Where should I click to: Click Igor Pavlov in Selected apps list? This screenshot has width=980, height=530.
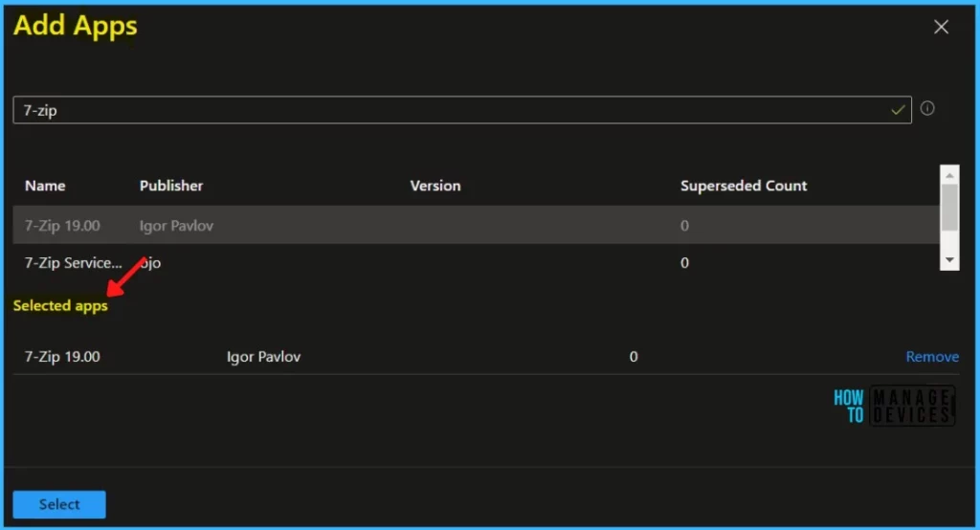coord(263,356)
